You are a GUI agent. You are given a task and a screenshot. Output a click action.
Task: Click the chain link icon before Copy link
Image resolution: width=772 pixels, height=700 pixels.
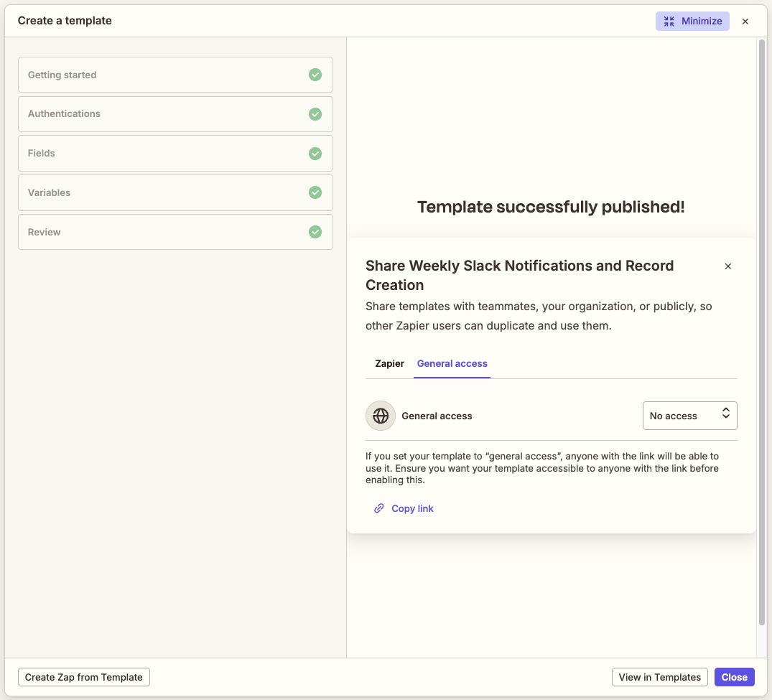(378, 508)
